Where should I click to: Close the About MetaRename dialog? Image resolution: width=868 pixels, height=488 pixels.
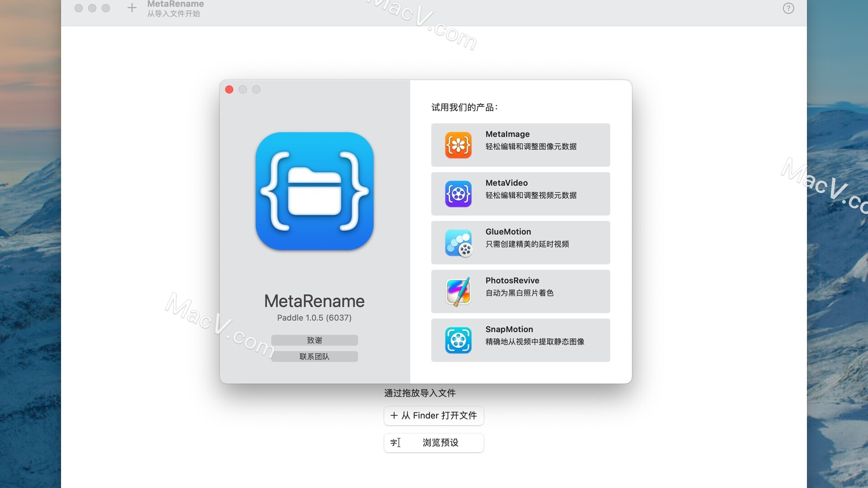tap(229, 89)
